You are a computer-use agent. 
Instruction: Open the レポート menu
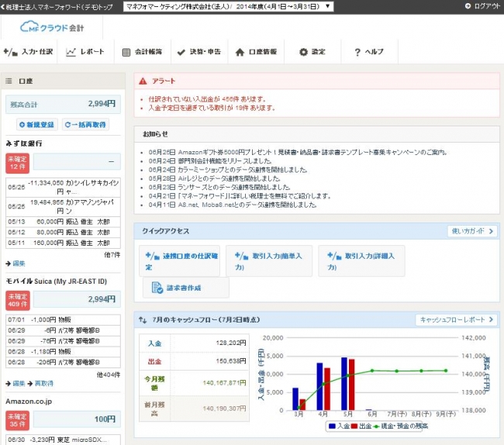point(85,52)
